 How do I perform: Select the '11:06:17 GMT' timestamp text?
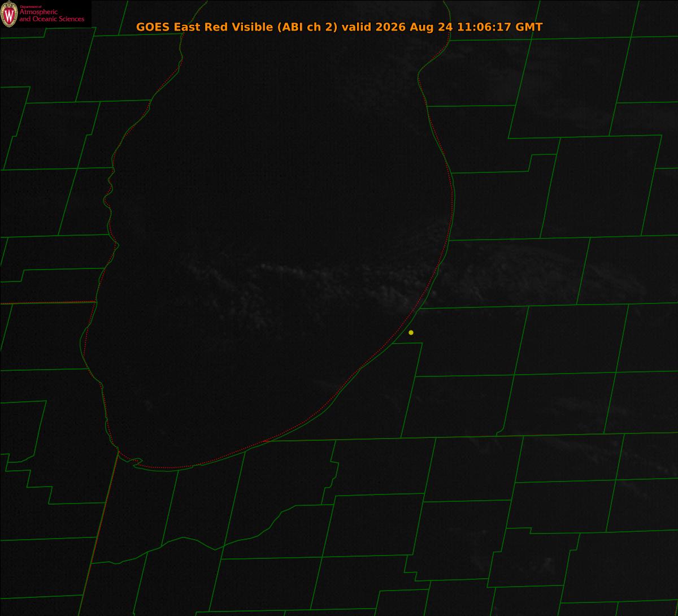point(499,27)
